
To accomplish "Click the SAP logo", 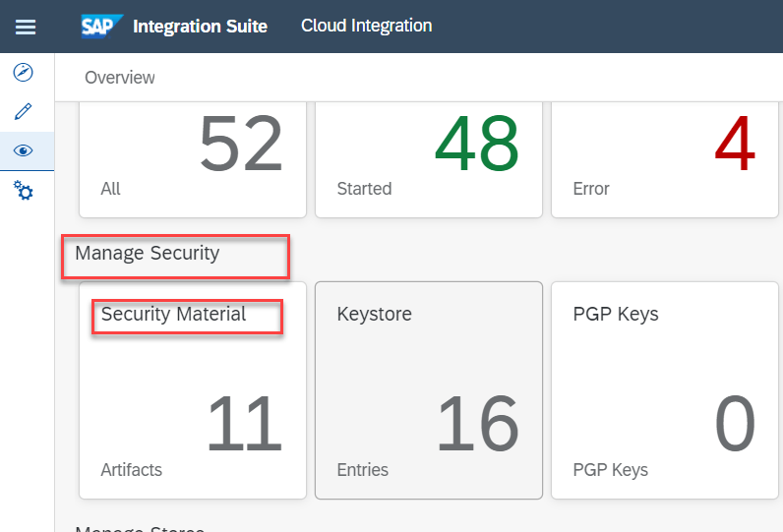I will pos(102,26).
